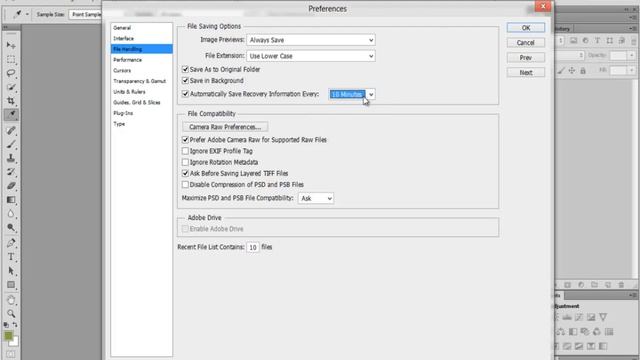Select the Move tool
The width and height of the screenshot is (640, 360).
(x=11, y=45)
